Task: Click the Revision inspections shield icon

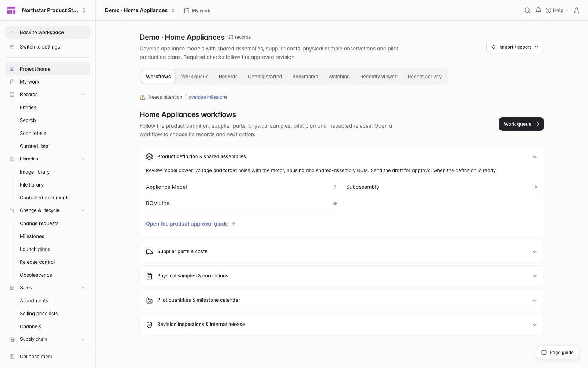Action: point(149,325)
